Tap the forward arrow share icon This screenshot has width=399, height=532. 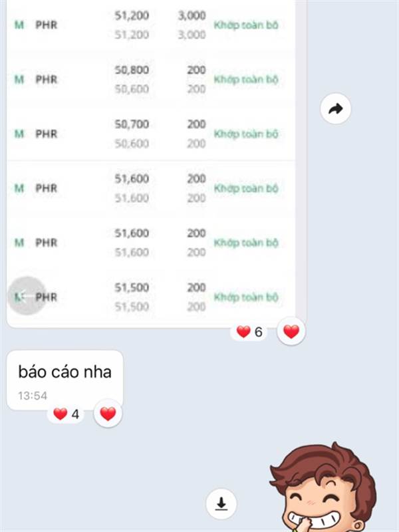(x=336, y=109)
